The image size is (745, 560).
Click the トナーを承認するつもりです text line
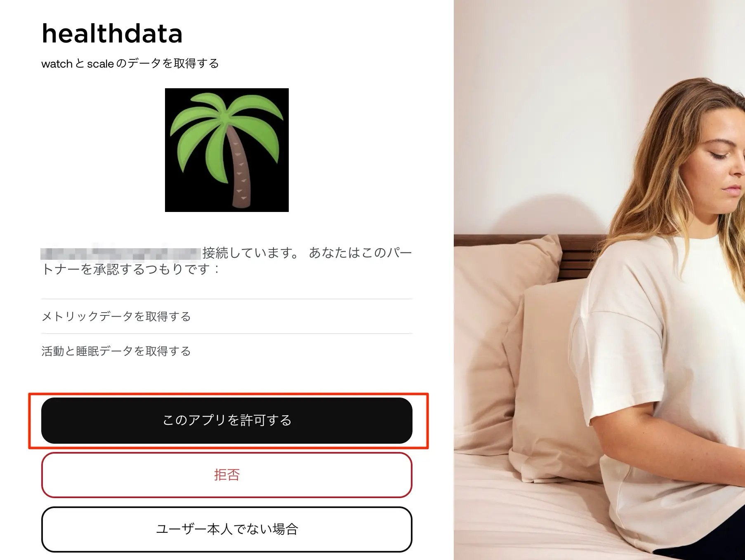click(131, 269)
